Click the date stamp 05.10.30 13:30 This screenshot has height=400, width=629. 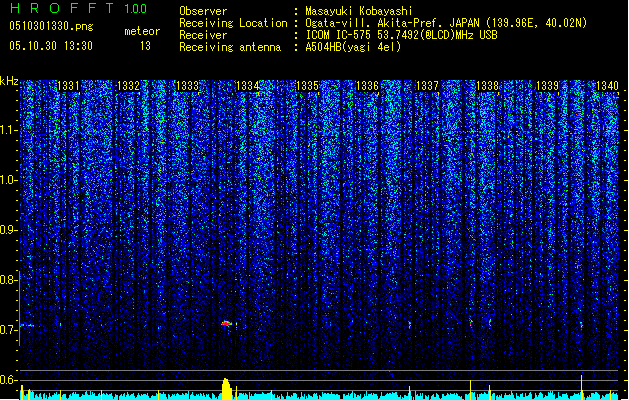coord(51,46)
